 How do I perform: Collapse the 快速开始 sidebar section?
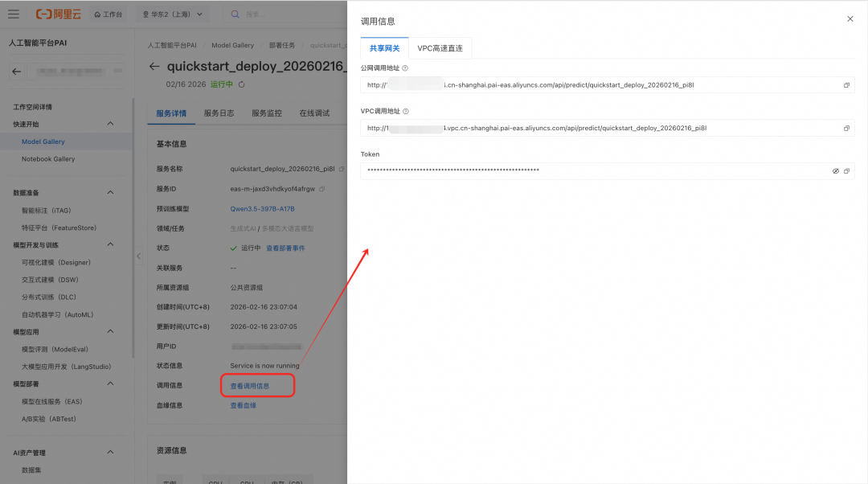point(109,124)
